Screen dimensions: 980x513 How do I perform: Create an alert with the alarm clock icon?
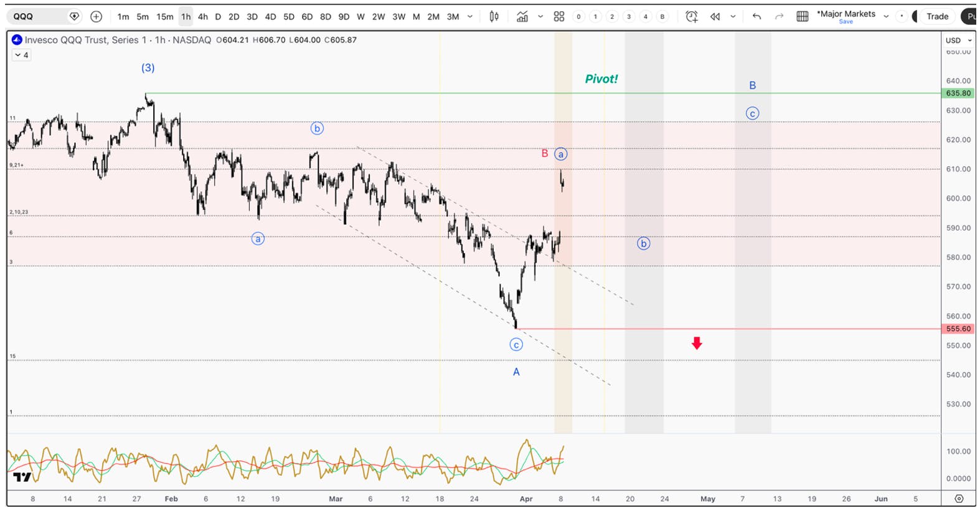click(692, 17)
